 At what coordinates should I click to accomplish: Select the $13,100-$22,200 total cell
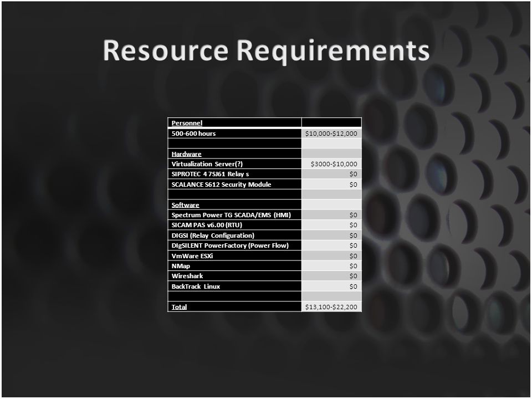click(331, 306)
